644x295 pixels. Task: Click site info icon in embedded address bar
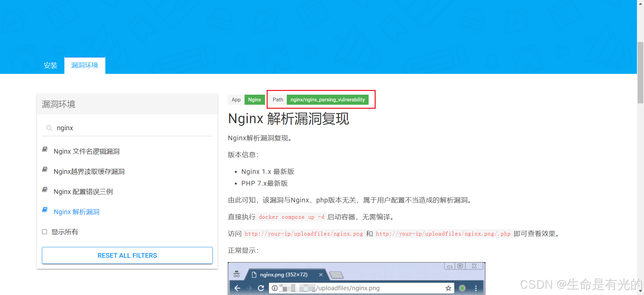coord(275,288)
